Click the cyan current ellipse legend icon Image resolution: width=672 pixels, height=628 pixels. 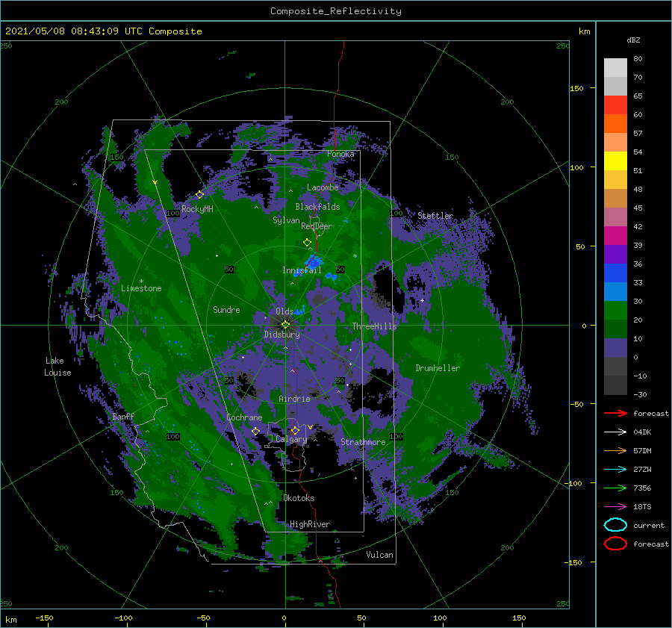pyautogui.click(x=615, y=525)
